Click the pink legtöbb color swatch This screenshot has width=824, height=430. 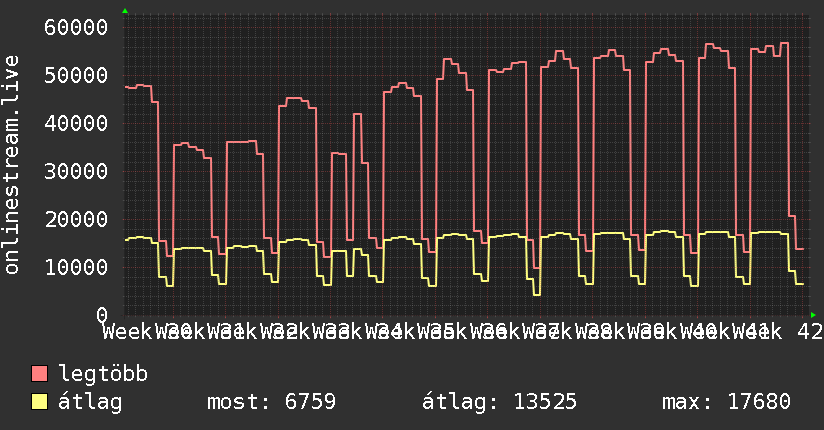39,373
